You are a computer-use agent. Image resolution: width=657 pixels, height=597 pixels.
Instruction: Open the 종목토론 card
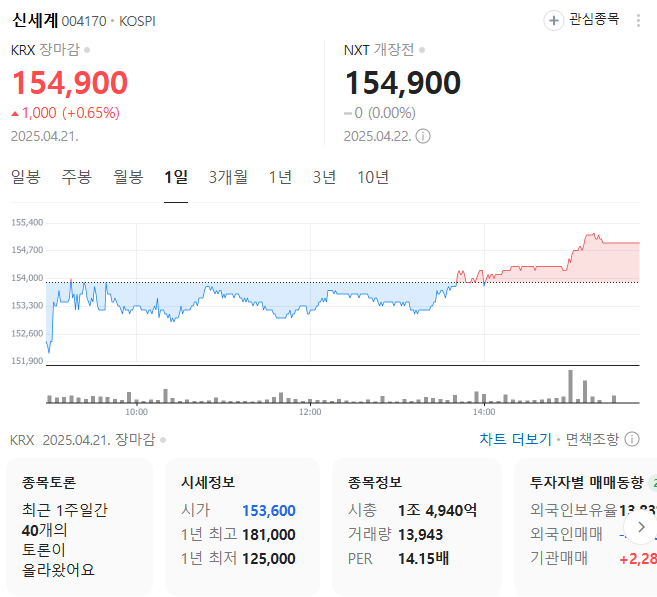80,527
